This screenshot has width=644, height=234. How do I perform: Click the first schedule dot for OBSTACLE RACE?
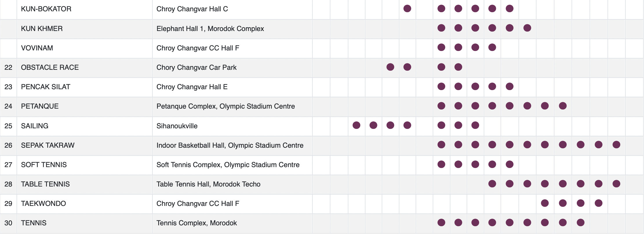pos(390,67)
